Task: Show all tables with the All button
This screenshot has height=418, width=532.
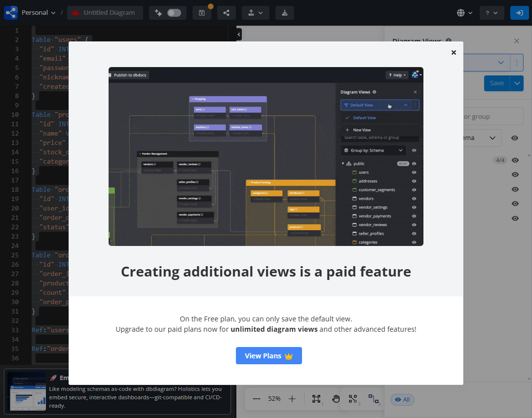Action: coord(402,400)
